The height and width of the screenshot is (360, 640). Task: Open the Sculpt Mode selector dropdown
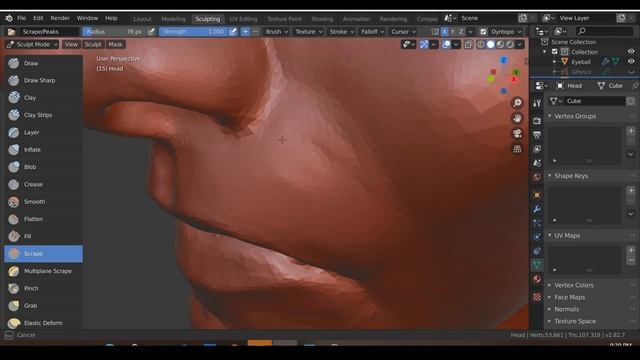pos(32,44)
